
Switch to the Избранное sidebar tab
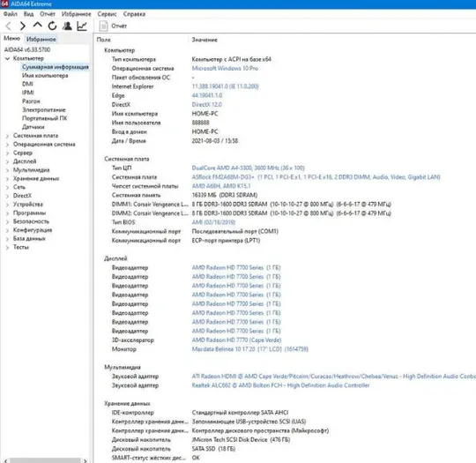coord(41,39)
